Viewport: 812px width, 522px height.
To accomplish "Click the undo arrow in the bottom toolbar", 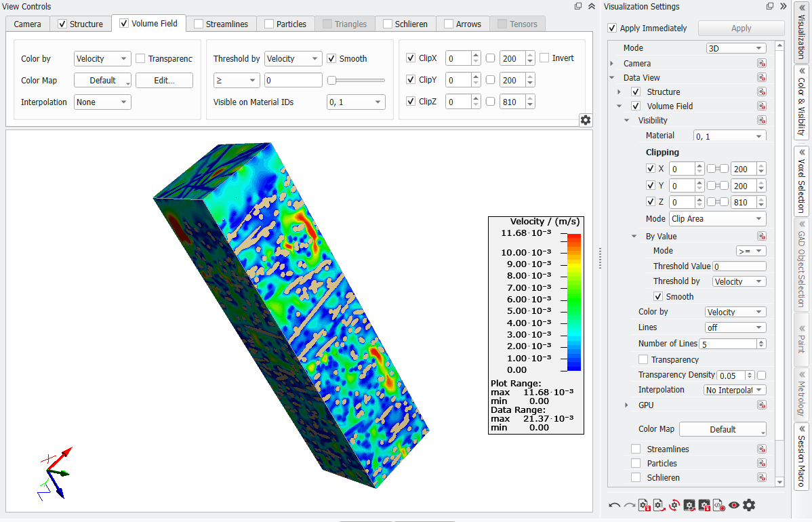I will click(x=614, y=506).
